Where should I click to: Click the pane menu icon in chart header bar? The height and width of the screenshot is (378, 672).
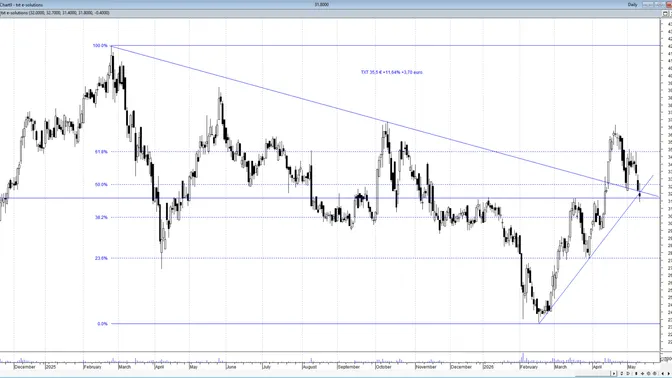(x=665, y=13)
